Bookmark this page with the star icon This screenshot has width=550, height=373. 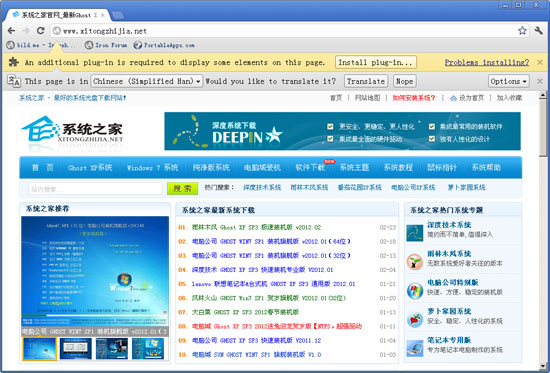[522, 31]
